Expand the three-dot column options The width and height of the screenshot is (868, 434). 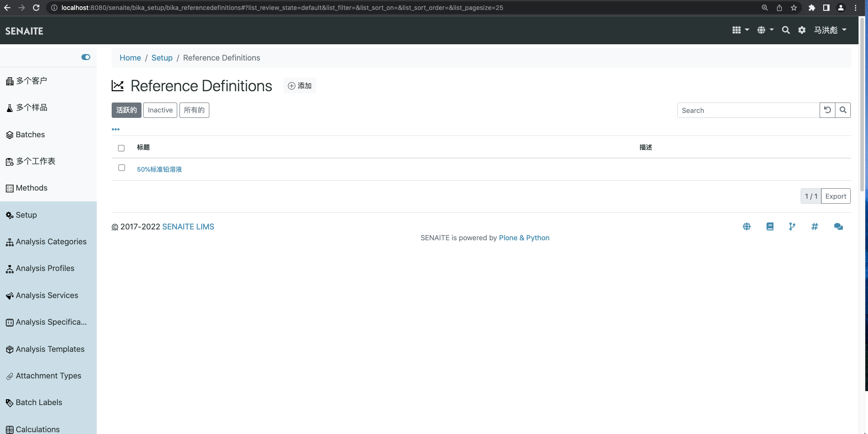click(116, 129)
